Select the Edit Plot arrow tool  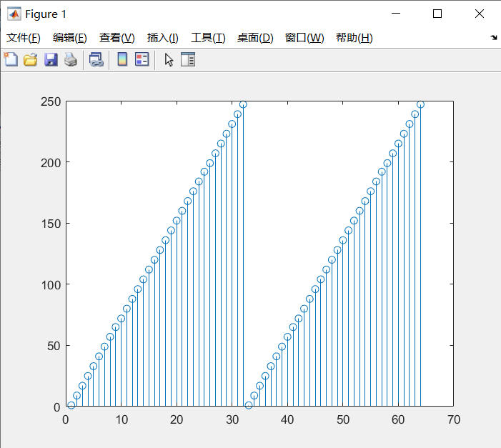(x=169, y=60)
